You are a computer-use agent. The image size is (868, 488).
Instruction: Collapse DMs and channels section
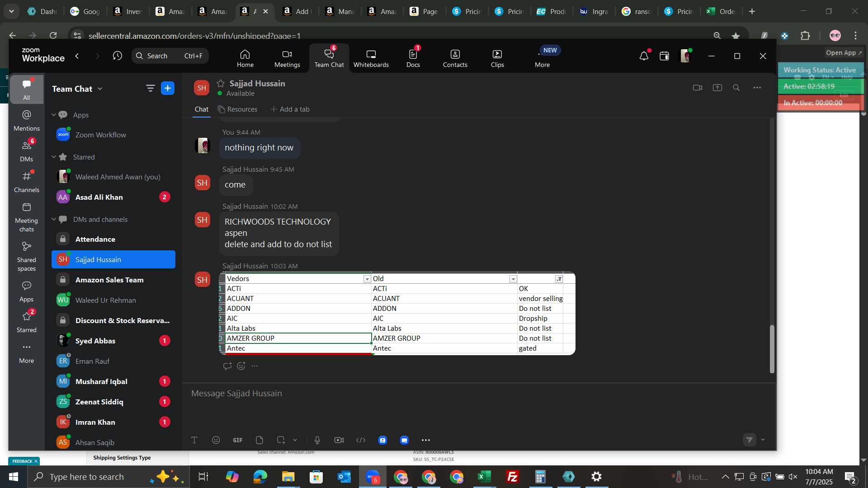click(x=54, y=219)
